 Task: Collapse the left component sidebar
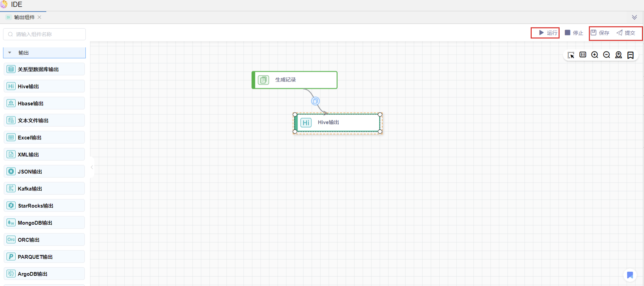click(92, 167)
